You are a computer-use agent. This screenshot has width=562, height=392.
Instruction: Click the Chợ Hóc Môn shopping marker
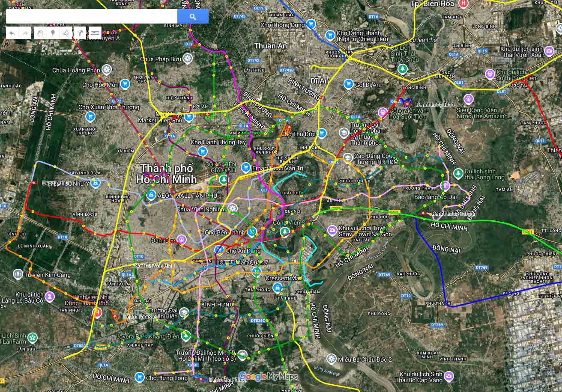click(x=125, y=84)
